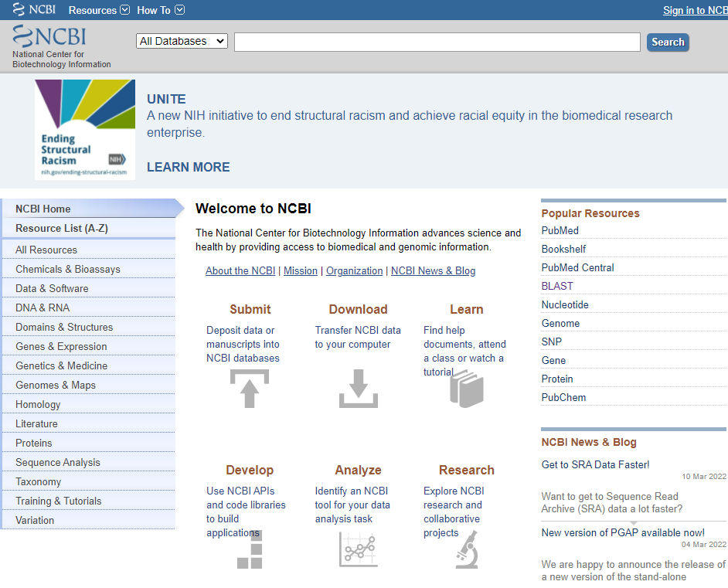This screenshot has width=728, height=588.
Task: Open the Ending Structural Racism banner image
Action: pos(84,130)
